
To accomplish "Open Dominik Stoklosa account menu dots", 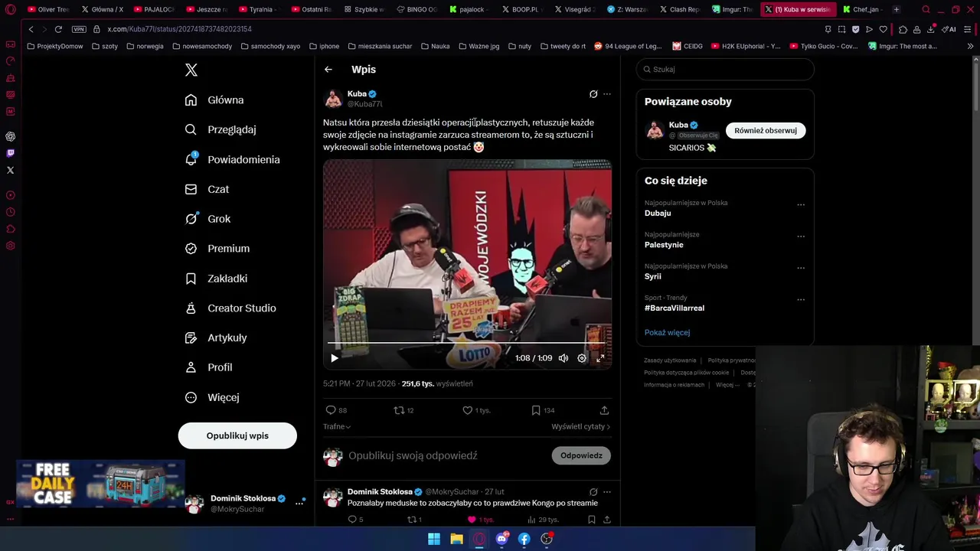I will coord(299,504).
